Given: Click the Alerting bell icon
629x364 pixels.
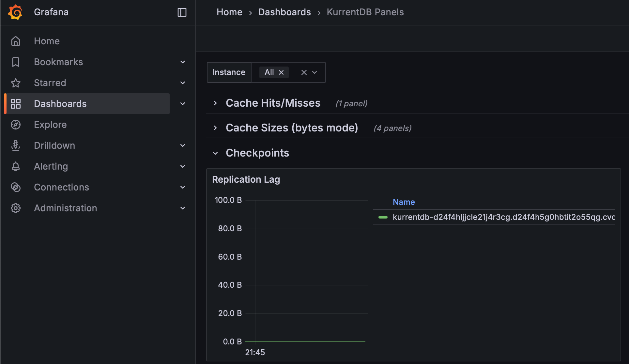Looking at the screenshot, I should (16, 166).
